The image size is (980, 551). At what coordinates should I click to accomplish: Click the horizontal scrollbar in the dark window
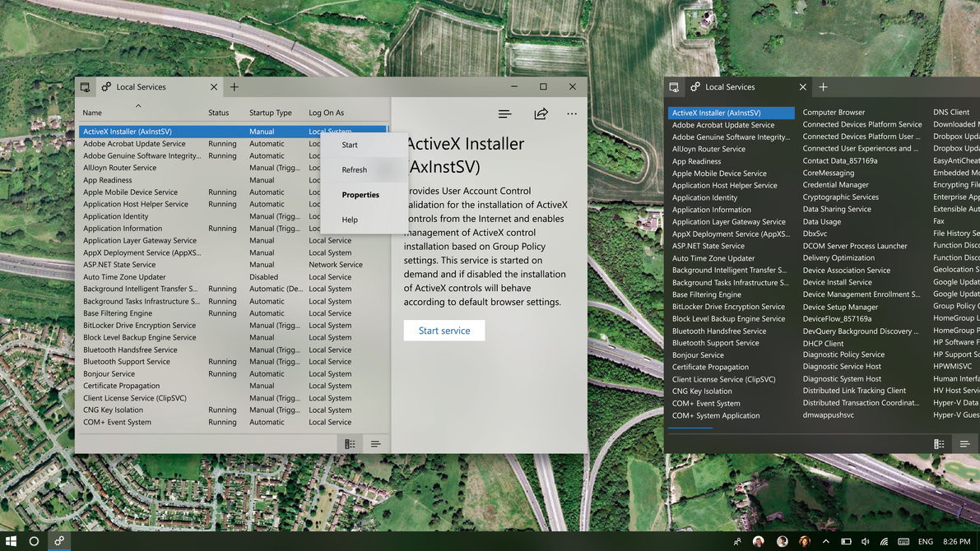(690, 428)
